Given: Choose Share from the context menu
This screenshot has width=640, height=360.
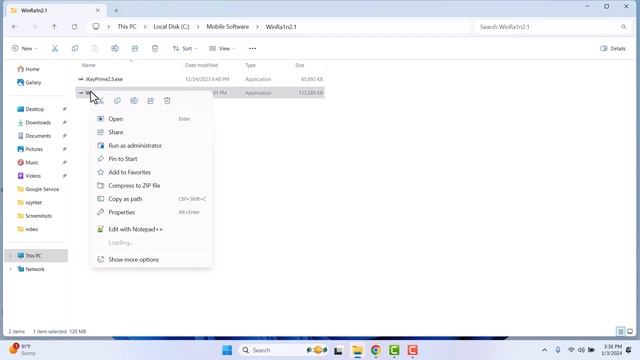Looking at the screenshot, I should coord(151,132).
